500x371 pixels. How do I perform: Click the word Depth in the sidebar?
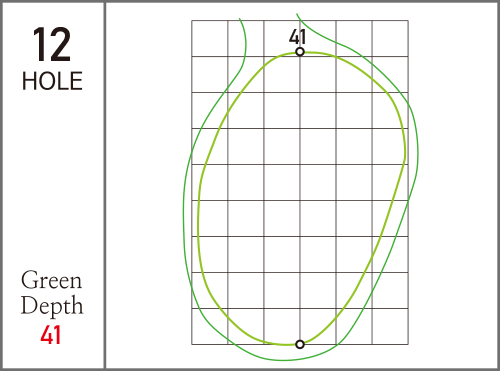[x=52, y=306]
